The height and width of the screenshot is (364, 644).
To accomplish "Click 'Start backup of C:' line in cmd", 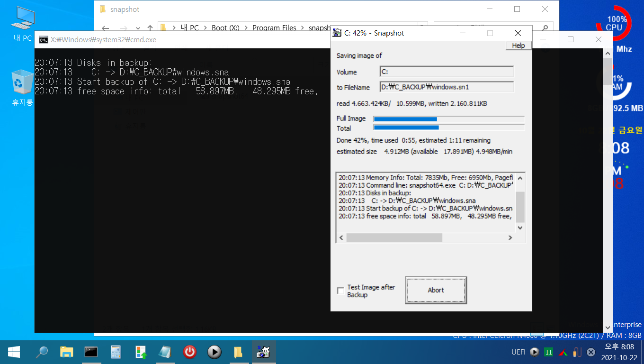I will pyautogui.click(x=162, y=82).
